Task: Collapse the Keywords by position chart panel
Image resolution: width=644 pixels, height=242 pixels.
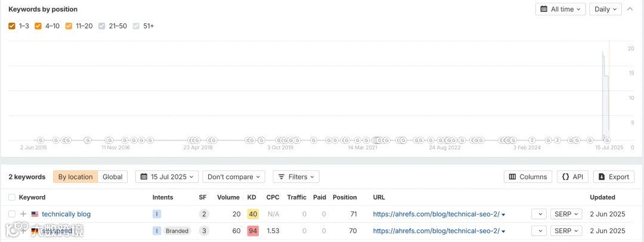Action: pos(630,9)
